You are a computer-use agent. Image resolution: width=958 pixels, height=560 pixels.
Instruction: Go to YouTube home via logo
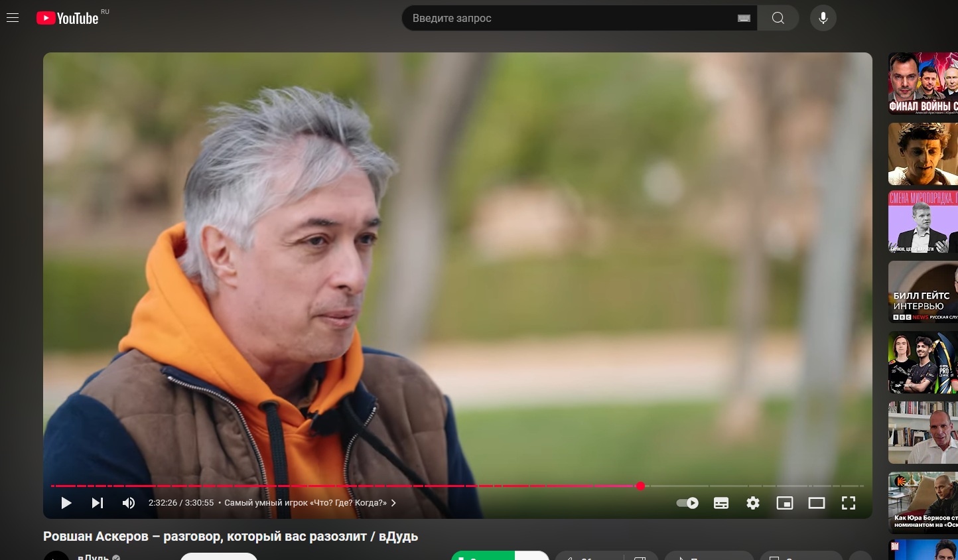coord(68,18)
